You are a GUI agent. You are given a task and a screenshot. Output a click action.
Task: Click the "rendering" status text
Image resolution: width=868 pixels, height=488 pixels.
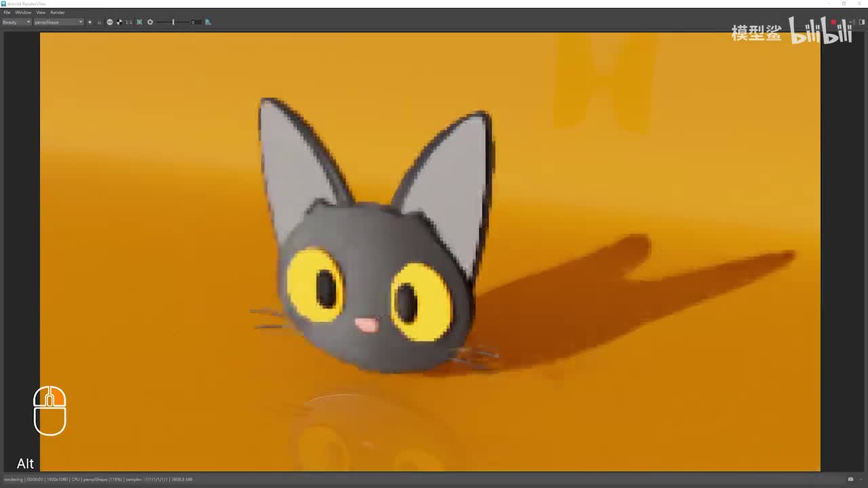(14, 479)
